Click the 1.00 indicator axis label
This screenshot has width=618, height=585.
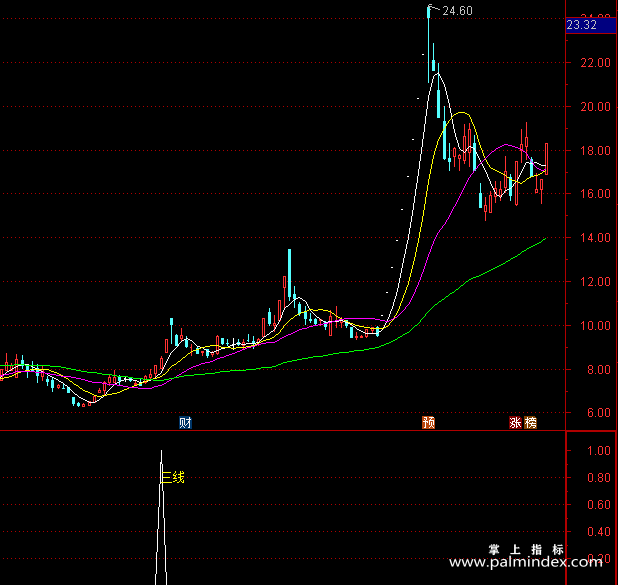coord(599,451)
